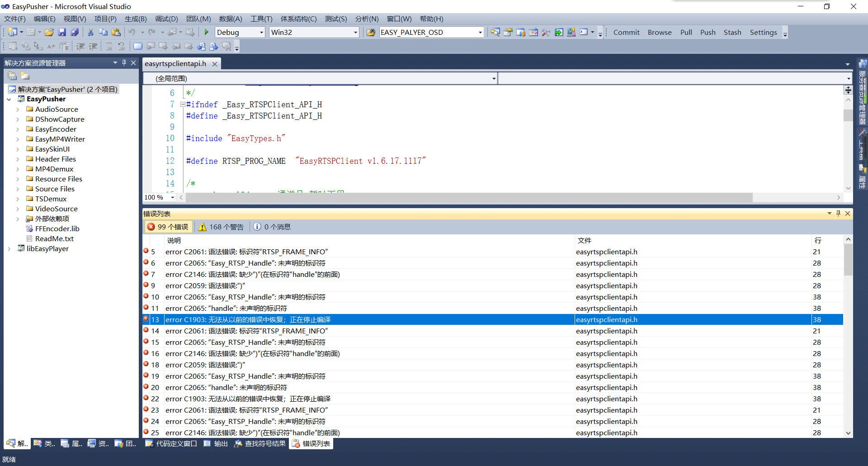Click the Commit button
868x466 pixels.
point(626,32)
